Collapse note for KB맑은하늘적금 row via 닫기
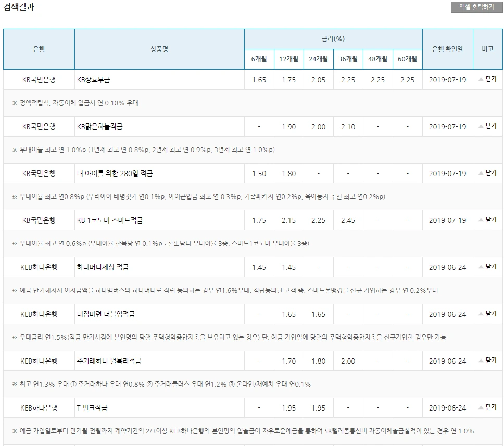This screenshot has height=446, width=504. click(x=488, y=126)
